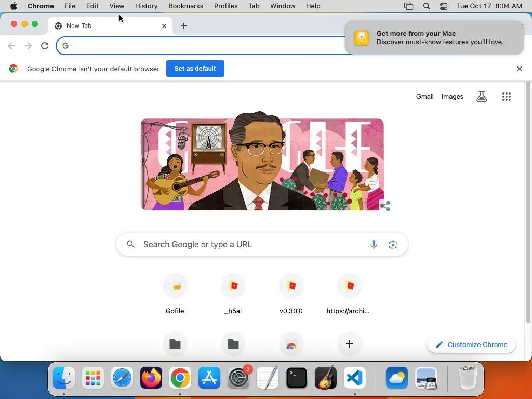Open the https://archi... shortcut

349,294
